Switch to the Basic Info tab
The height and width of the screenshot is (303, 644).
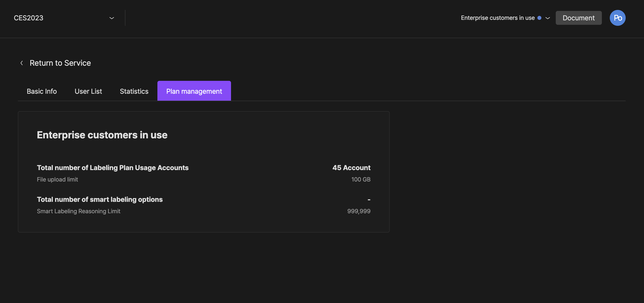[x=42, y=91]
